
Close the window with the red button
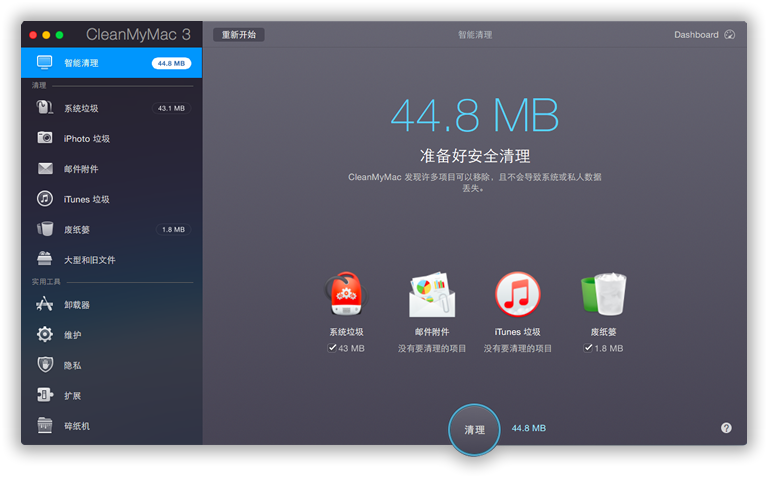33,35
